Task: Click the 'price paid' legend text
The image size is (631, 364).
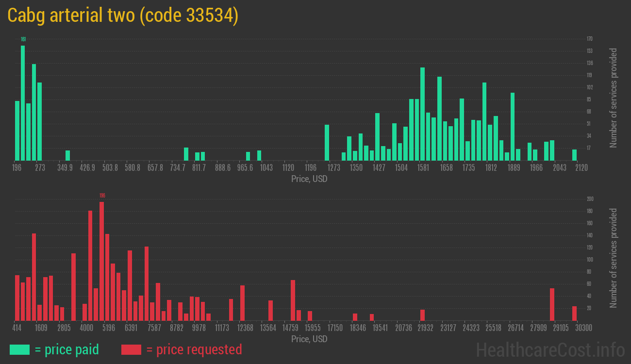Action: pyautogui.click(x=66, y=349)
